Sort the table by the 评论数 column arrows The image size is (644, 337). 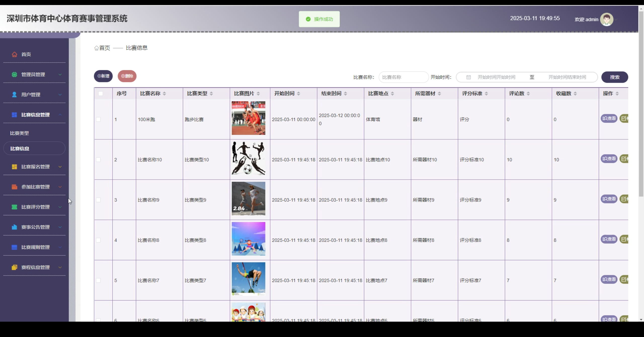coord(528,94)
